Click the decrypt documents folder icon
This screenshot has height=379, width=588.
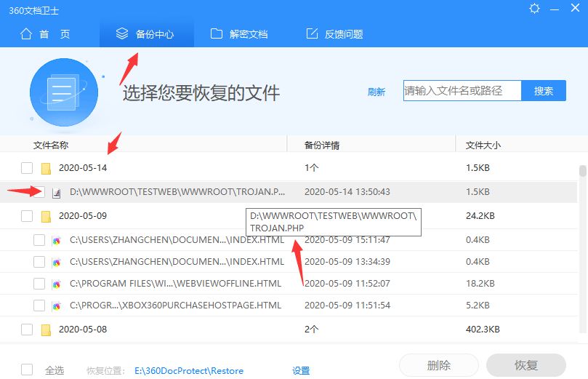point(216,34)
